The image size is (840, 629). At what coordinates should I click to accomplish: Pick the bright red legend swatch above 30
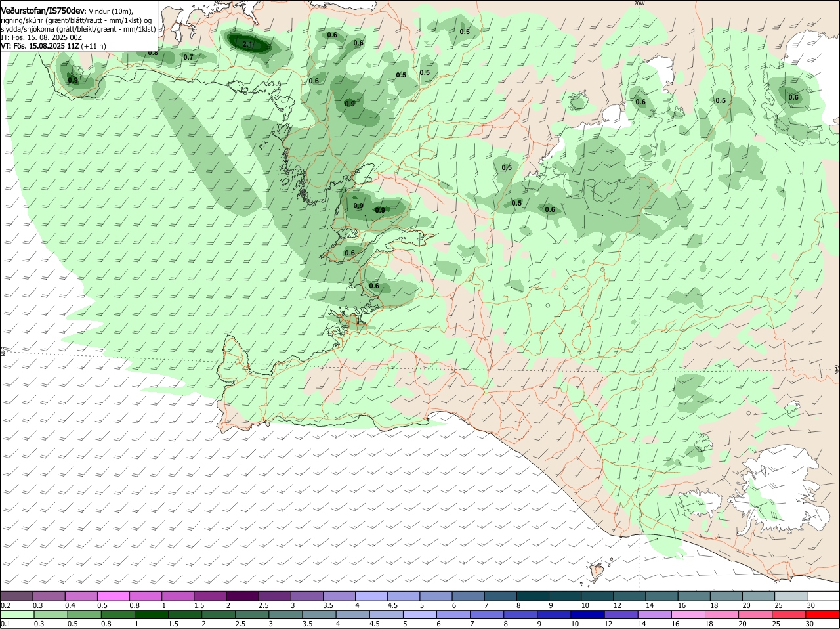coord(823,615)
